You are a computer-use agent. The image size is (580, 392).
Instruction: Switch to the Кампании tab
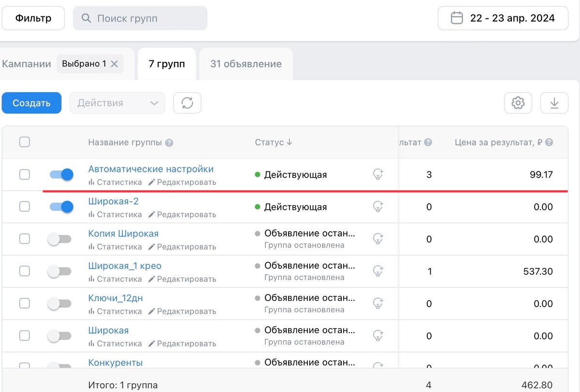tap(27, 64)
